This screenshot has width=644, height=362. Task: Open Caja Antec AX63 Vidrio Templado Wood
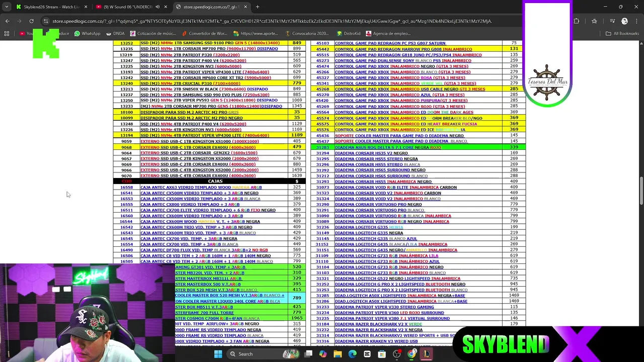[201, 188]
